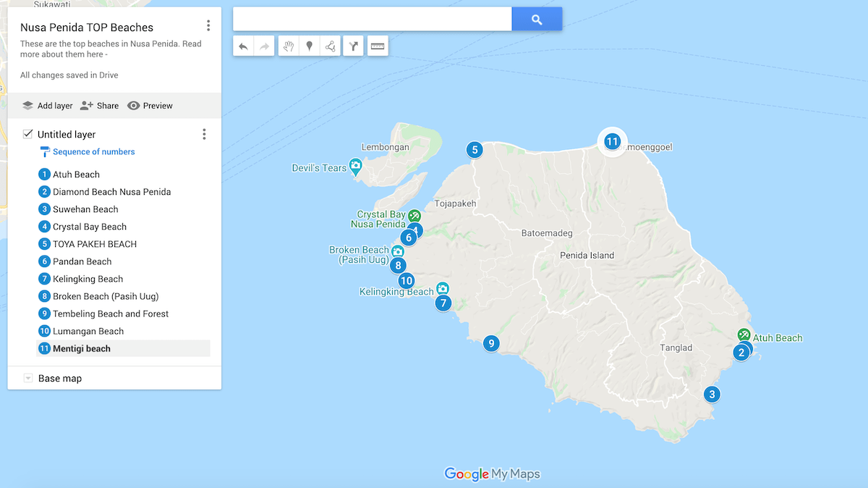Screen dimensions: 868x488
Task: Click the Add layer button
Action: coord(47,105)
